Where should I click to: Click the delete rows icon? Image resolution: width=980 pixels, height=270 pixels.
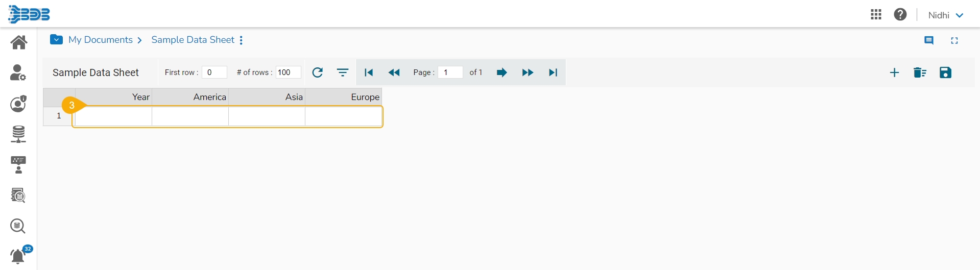[x=920, y=72]
